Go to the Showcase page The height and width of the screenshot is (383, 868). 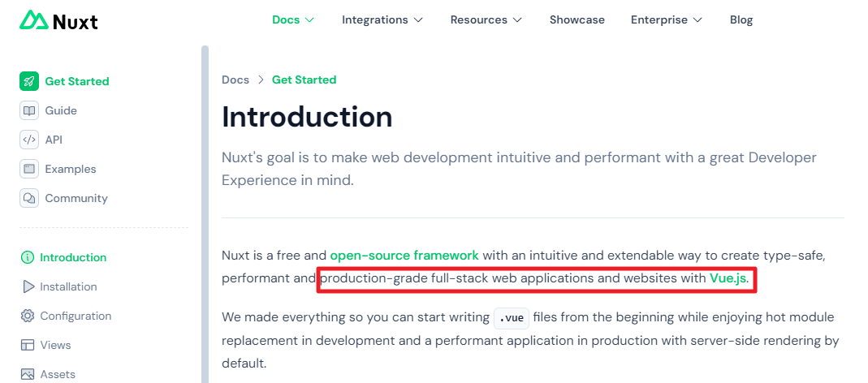point(577,20)
